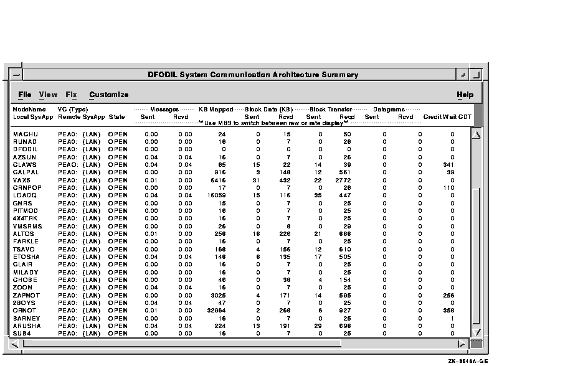Viewport: 588px width, 366px height.
Task: Click the window title bar text
Action: click(x=253, y=75)
